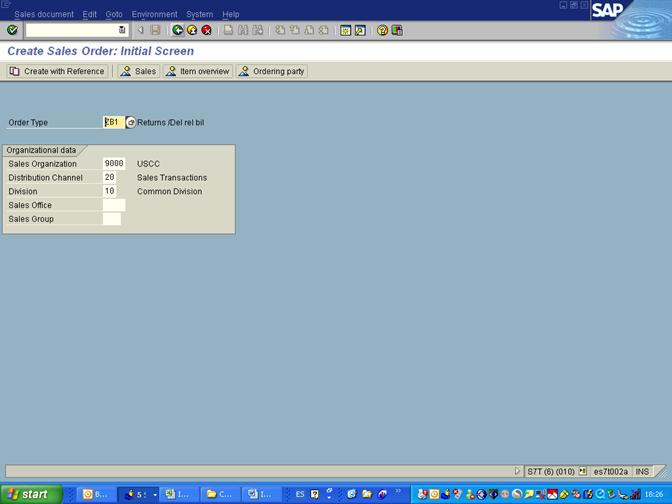
Task: Open the Sales document menu
Action: (x=43, y=14)
